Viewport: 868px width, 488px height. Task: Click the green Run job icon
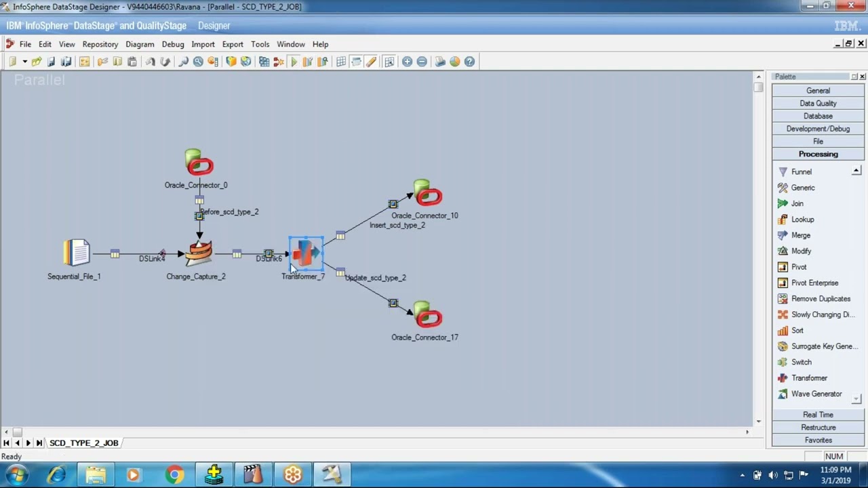point(294,62)
